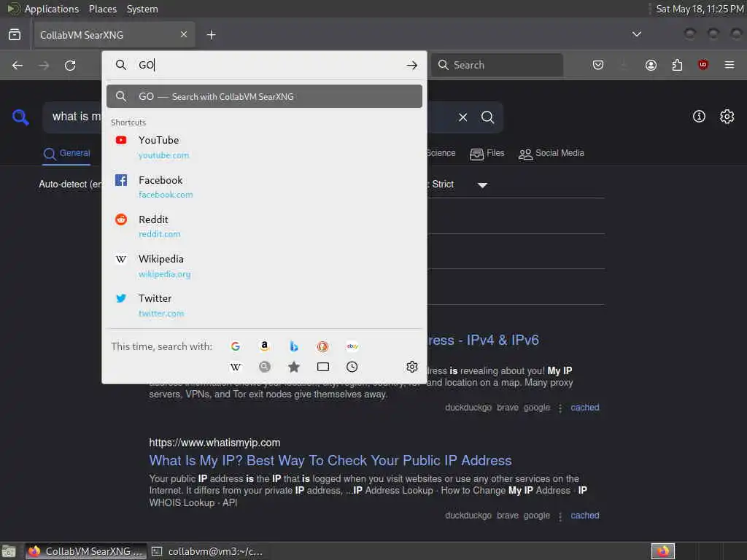Image resolution: width=747 pixels, height=560 pixels.
Task: Open uBlock Origin extension icon
Action: [703, 65]
